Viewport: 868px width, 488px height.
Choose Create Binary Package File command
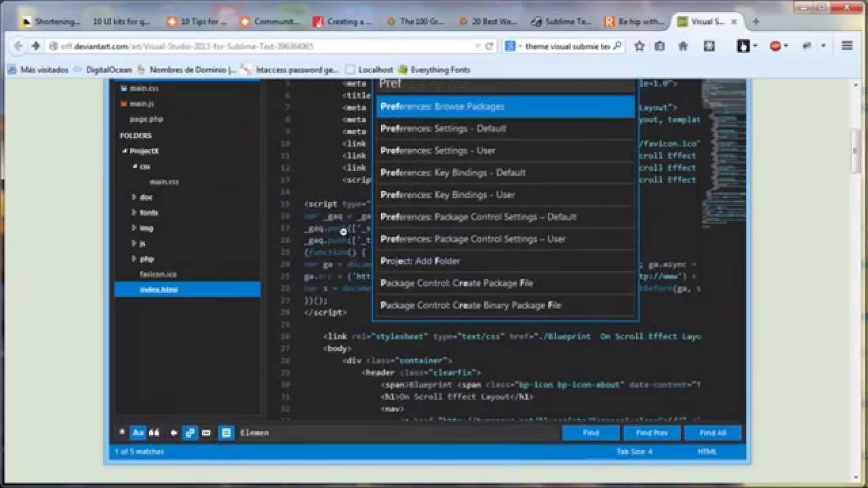pyautogui.click(x=505, y=305)
